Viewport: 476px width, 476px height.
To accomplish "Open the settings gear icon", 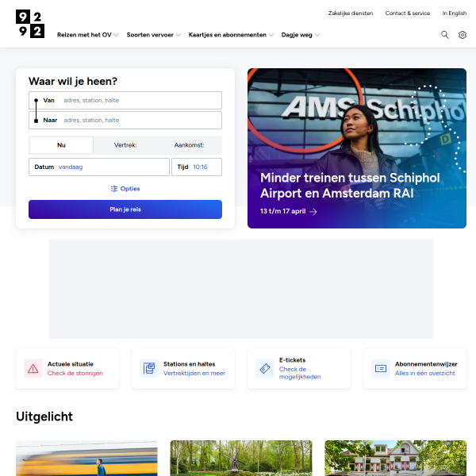I will [x=462, y=35].
